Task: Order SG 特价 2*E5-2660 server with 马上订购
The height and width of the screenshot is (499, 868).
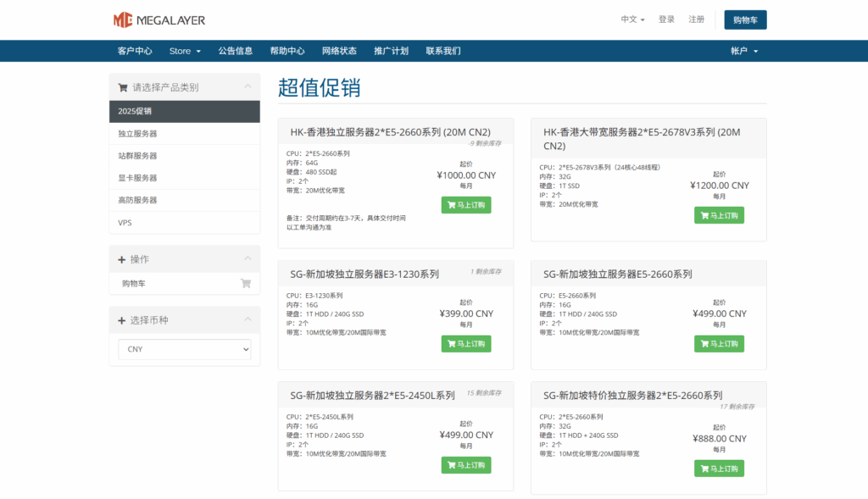Action: (719, 469)
